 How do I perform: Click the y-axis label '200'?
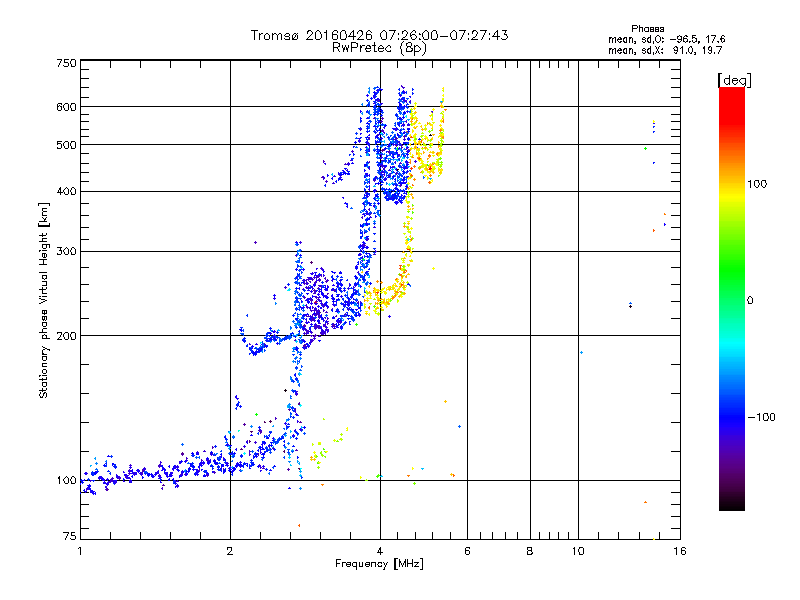pos(66,336)
